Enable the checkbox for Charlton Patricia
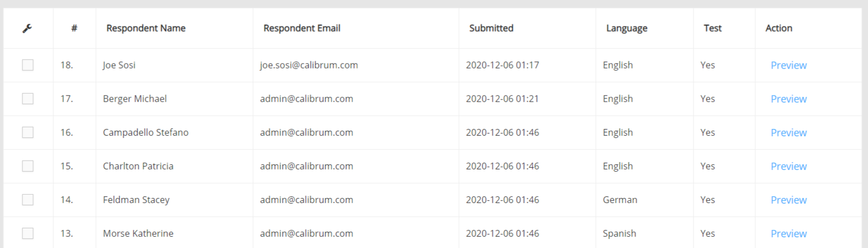The image size is (868, 248). 27,166
